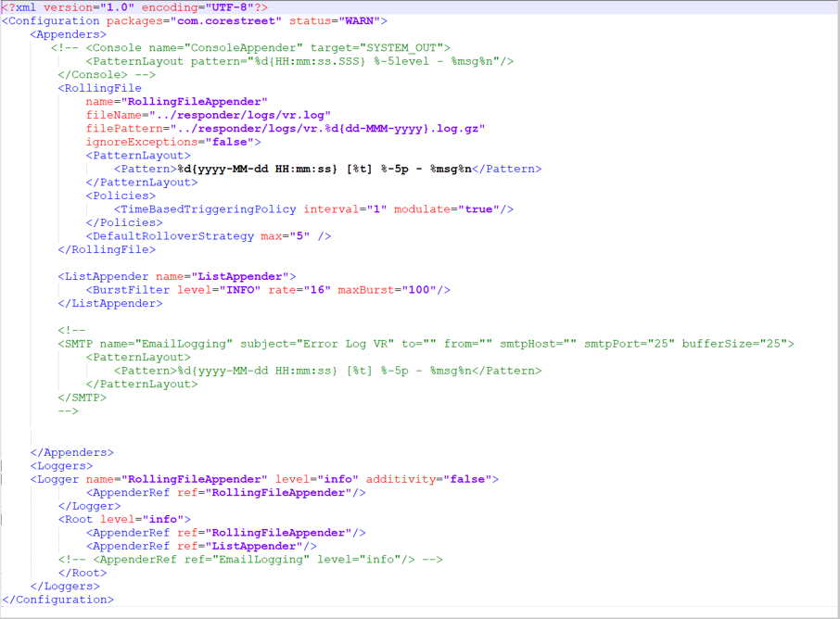
Task: Click the commented closing </Console> tag
Action: click(93, 74)
